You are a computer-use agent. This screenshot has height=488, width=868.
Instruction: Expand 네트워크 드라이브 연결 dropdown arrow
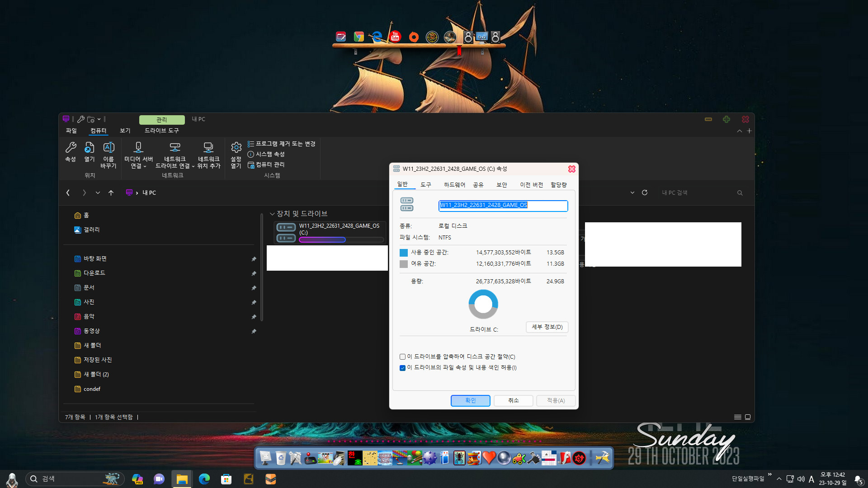pyautogui.click(x=193, y=166)
